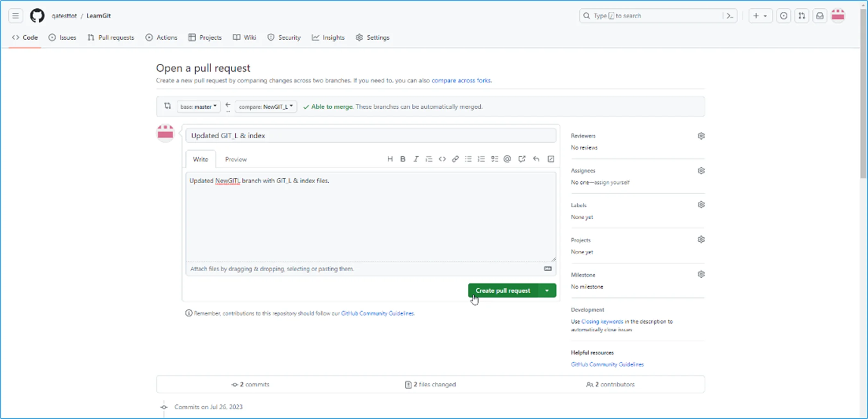This screenshot has height=419, width=868.
Task: Open the Milestone settings gear
Action: tap(701, 274)
